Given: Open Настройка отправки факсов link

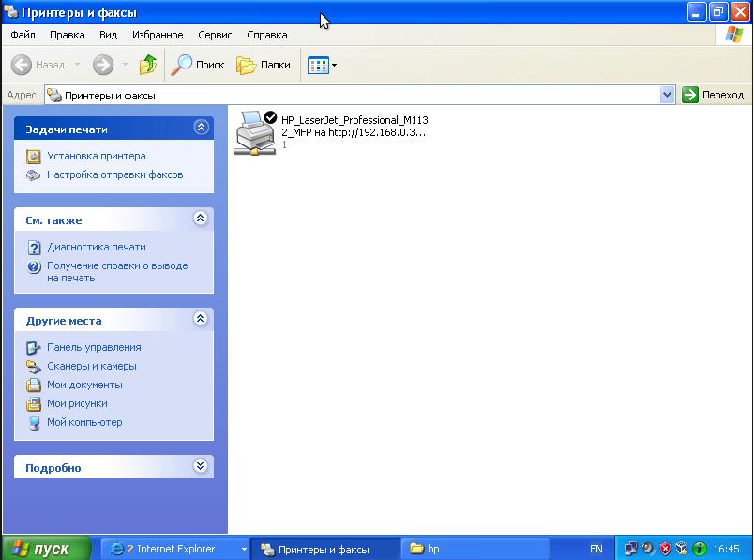Looking at the screenshot, I should (115, 174).
